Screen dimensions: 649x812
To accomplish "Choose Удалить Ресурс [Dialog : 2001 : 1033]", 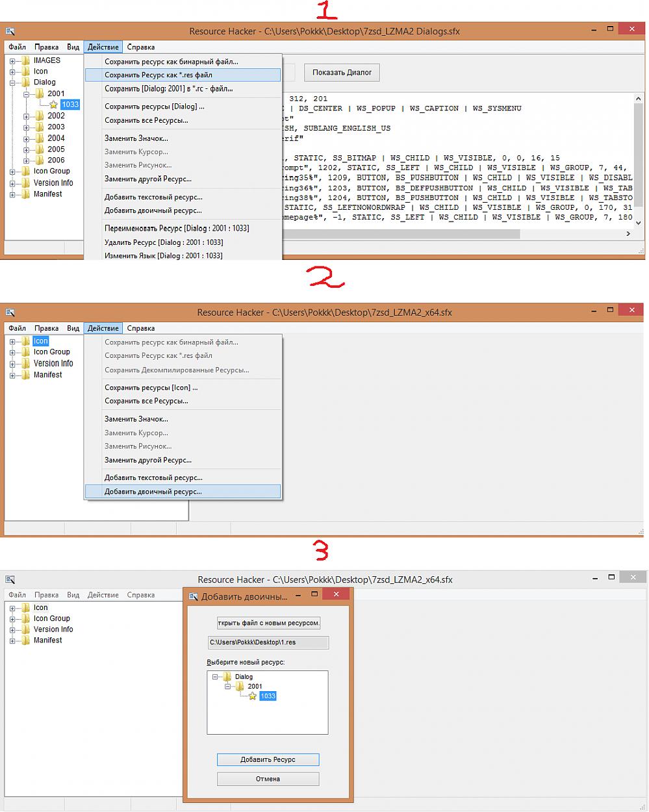I will (183, 242).
